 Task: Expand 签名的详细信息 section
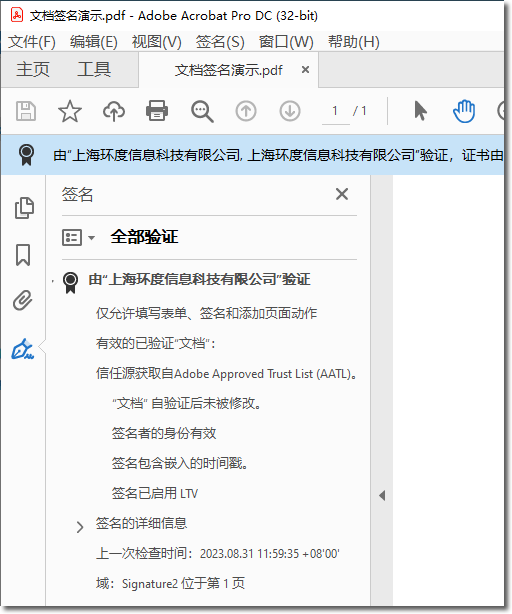coord(80,527)
